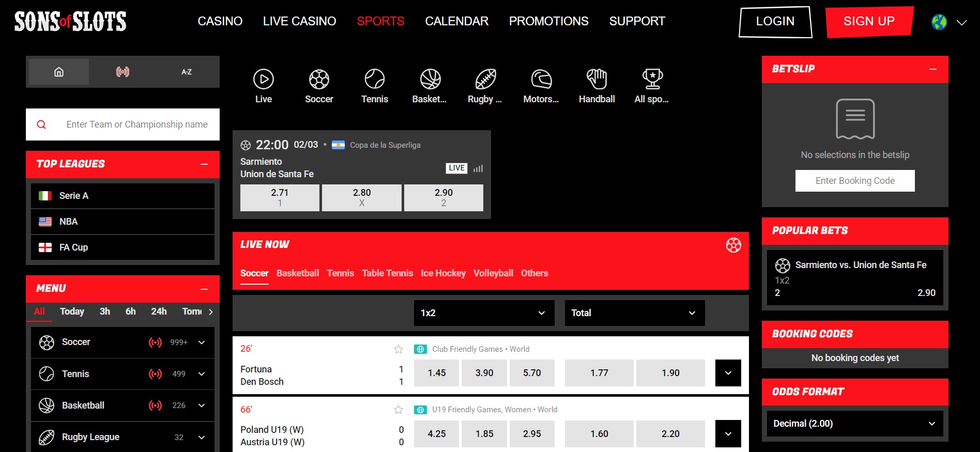Select odds 2.90 for Union de Santa Fe
980x452 pixels.
(x=443, y=198)
